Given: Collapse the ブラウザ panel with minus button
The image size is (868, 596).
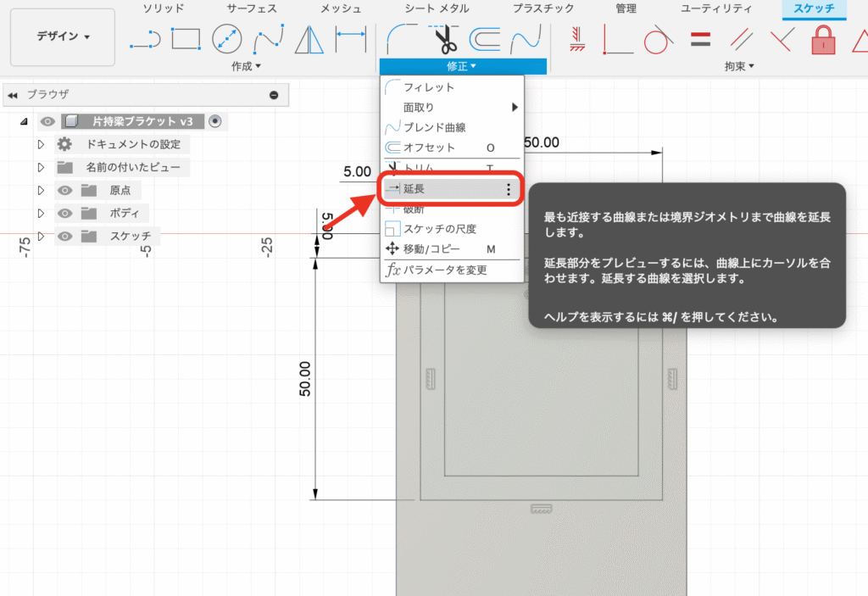Looking at the screenshot, I should click(x=274, y=95).
